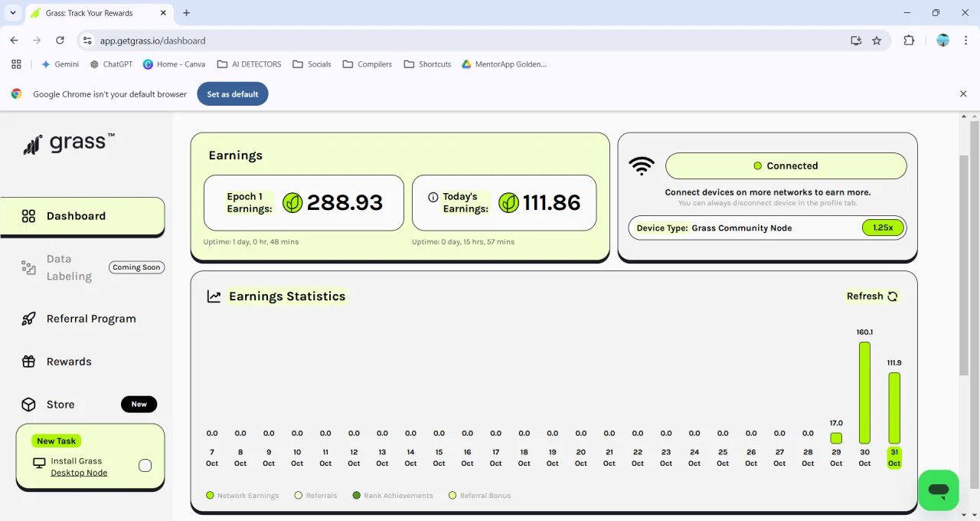
Task: Click the New Task label
Action: tap(57, 441)
